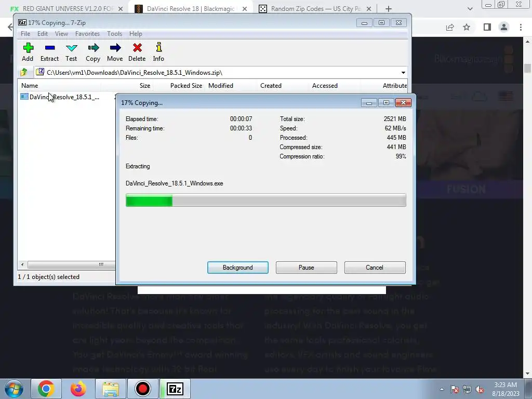Open the 7-Zip File menu
The image size is (532, 399).
click(x=25, y=34)
